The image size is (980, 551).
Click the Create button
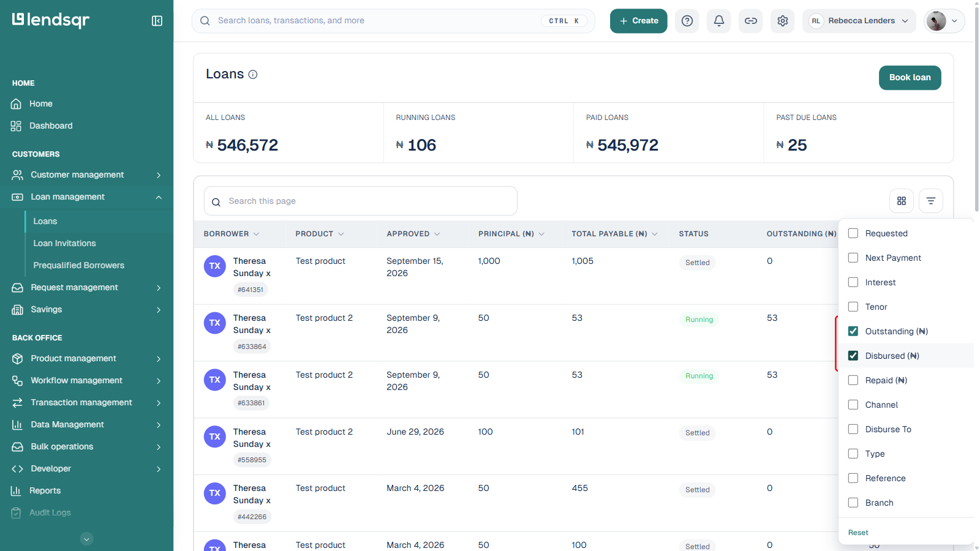click(639, 21)
